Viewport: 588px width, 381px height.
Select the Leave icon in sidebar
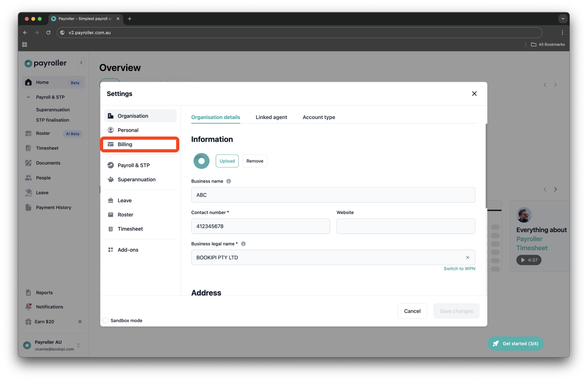28,192
